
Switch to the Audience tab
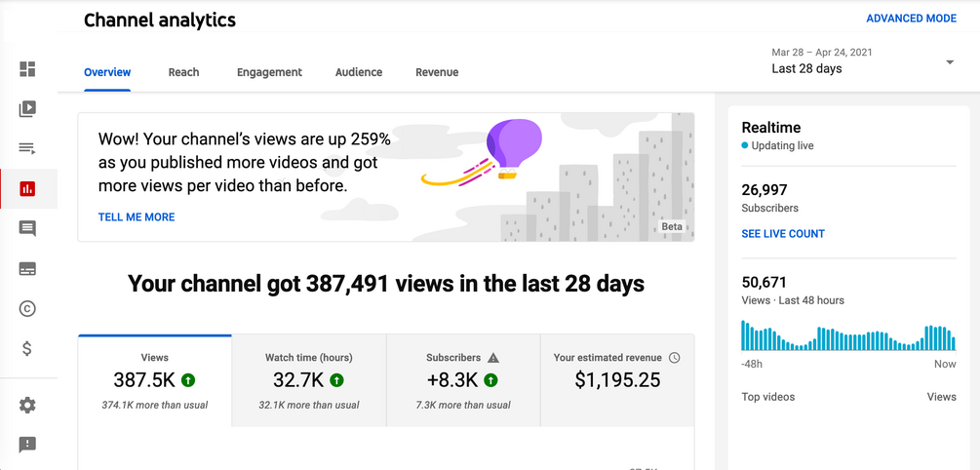tap(359, 72)
